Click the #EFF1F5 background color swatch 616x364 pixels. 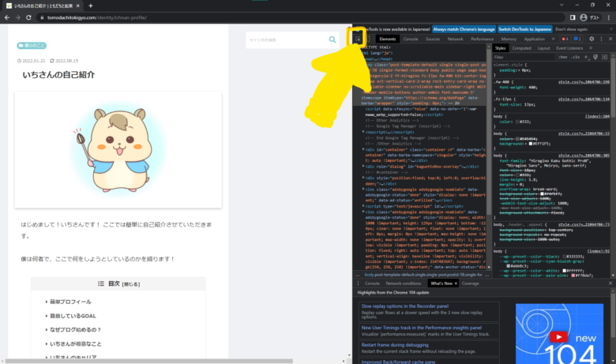[x=531, y=144]
